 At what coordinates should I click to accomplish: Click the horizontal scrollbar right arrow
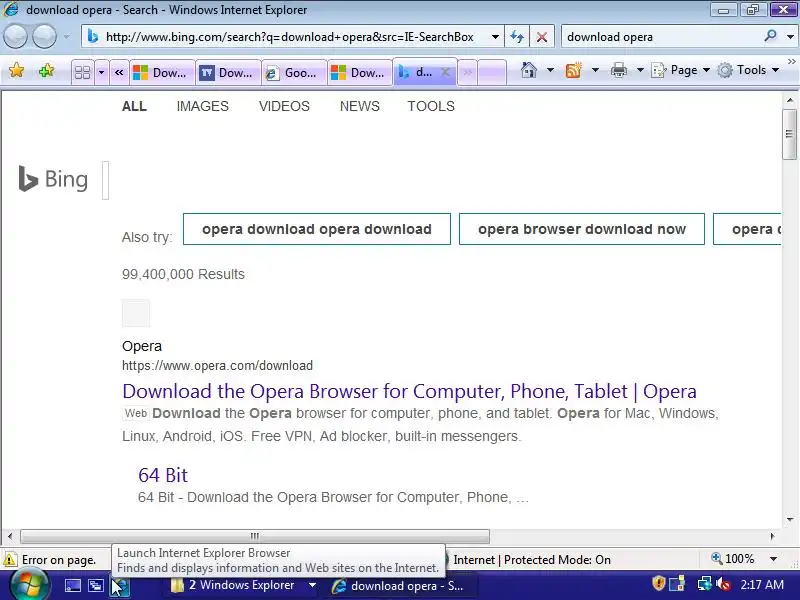coord(772,536)
